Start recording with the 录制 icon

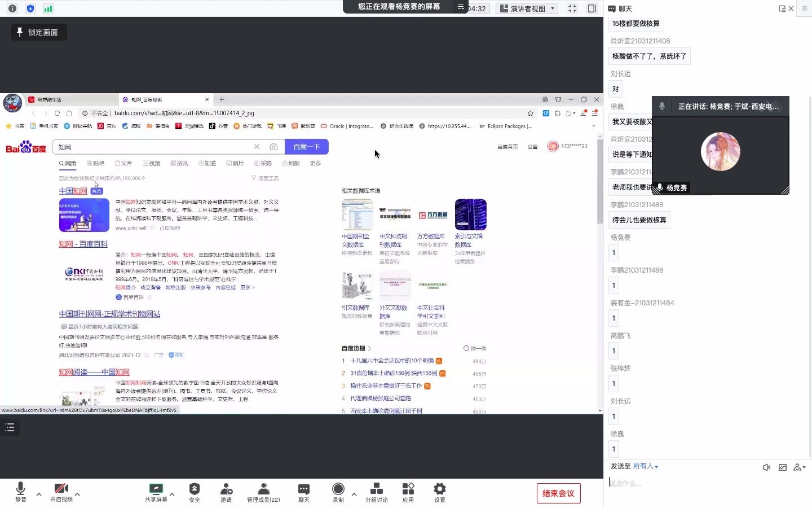tap(338, 492)
